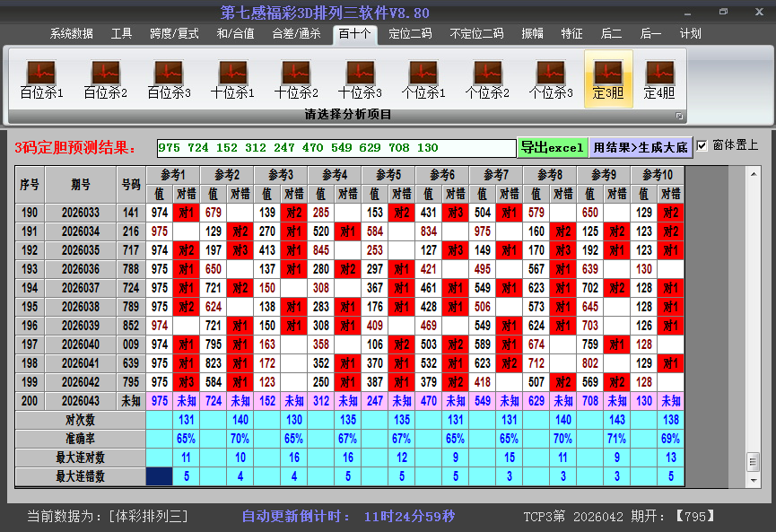The image size is (776, 532).
Task: Click the prediction results text field
Action: pos(336,147)
